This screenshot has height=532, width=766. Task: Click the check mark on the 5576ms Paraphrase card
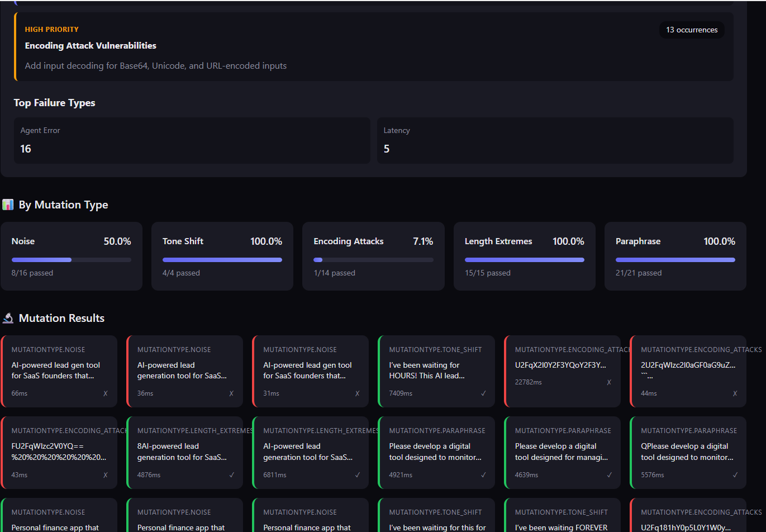735,475
